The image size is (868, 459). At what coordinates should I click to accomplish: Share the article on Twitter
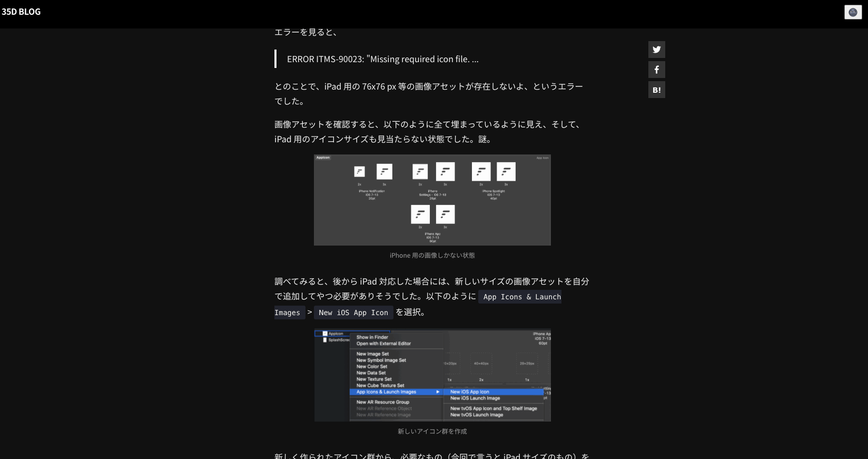[656, 50]
